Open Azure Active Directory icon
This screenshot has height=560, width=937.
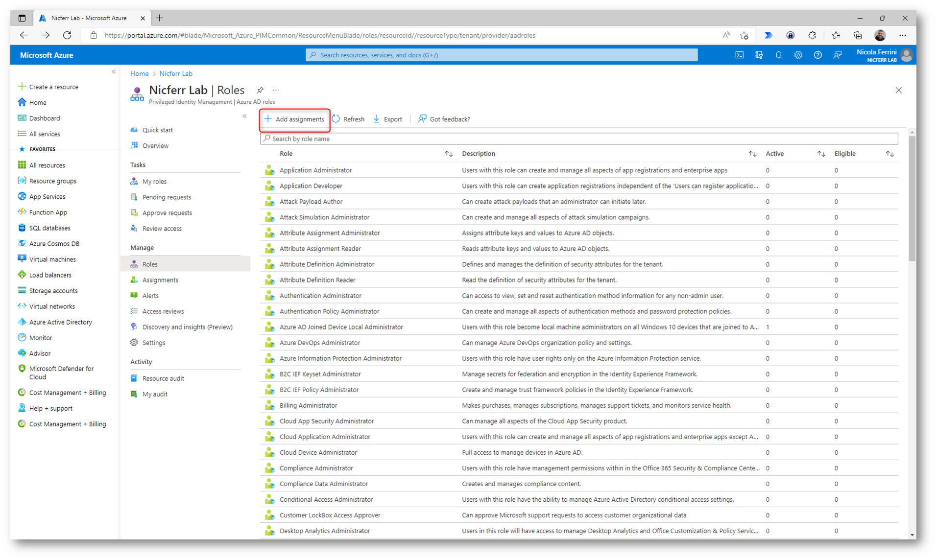point(22,322)
